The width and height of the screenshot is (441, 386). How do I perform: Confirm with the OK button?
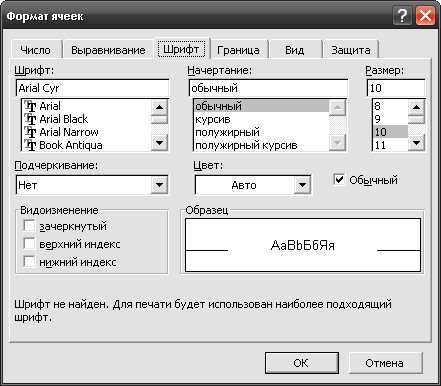point(301,363)
